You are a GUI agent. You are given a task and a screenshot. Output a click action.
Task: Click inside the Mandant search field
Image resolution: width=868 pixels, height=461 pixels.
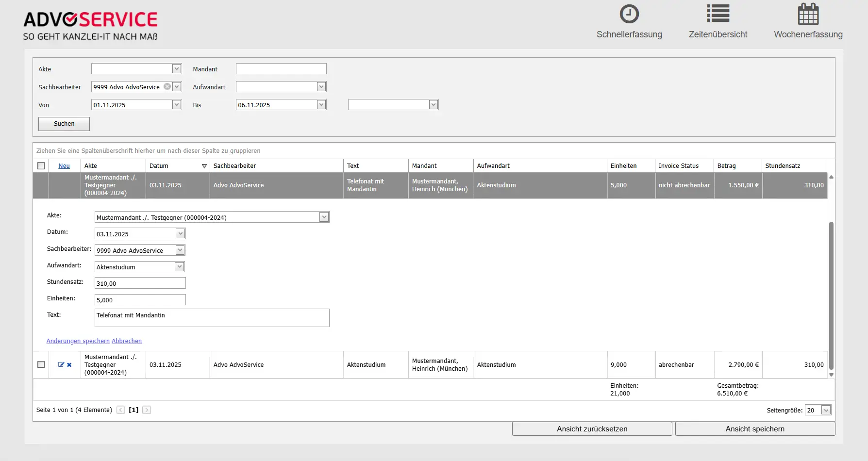click(x=281, y=68)
